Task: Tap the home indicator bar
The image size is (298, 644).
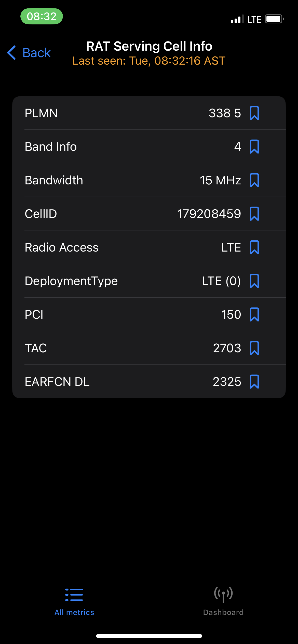Action: [x=149, y=636]
